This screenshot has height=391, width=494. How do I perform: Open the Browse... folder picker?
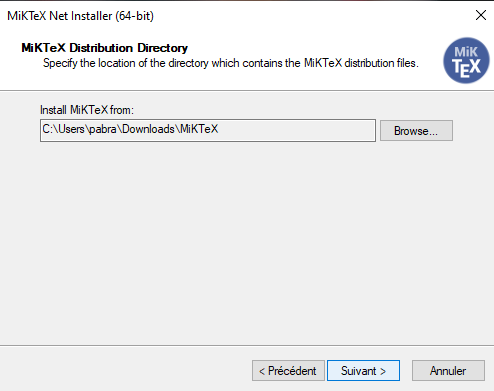(416, 131)
